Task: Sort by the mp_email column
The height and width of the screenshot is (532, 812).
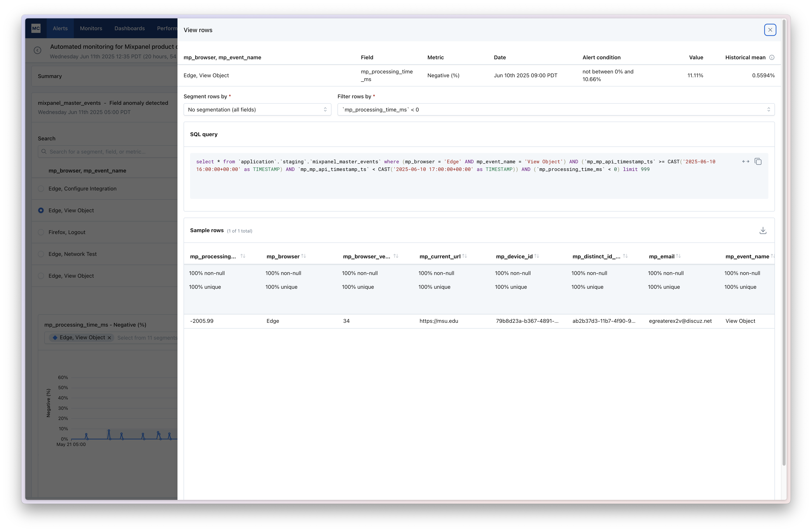Action: coord(678,256)
